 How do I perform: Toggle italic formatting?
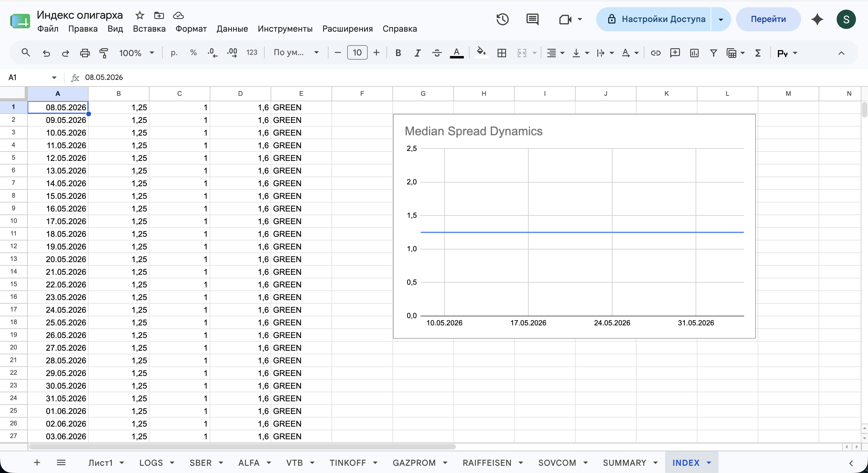[417, 52]
